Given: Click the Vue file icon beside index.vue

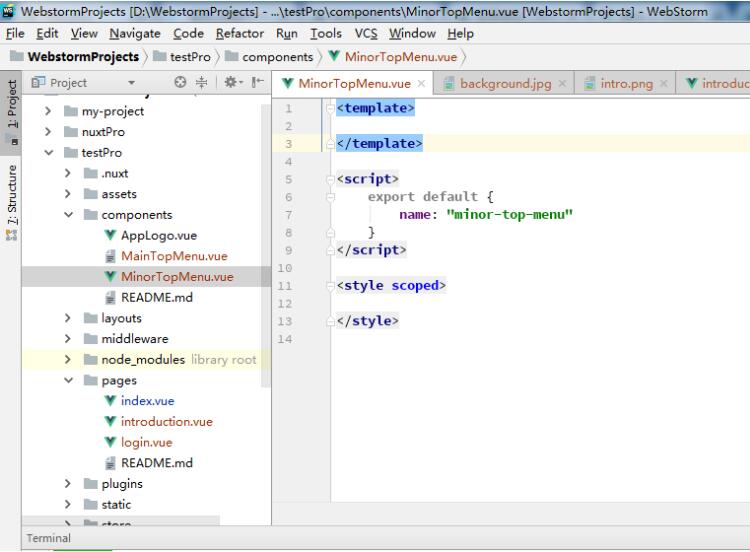Looking at the screenshot, I should pos(110,401).
